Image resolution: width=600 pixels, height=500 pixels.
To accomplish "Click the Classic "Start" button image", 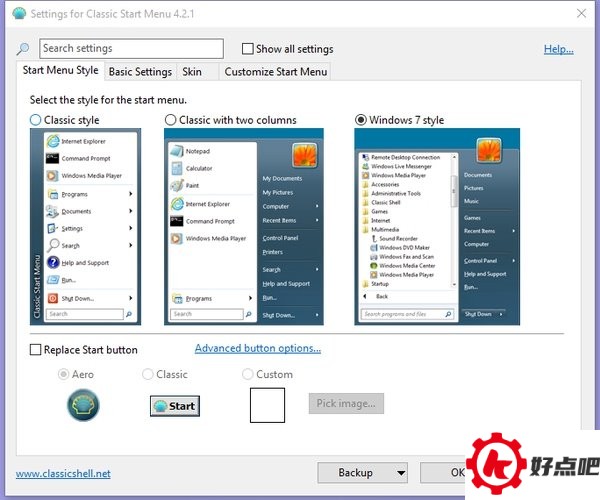I will click(x=175, y=406).
